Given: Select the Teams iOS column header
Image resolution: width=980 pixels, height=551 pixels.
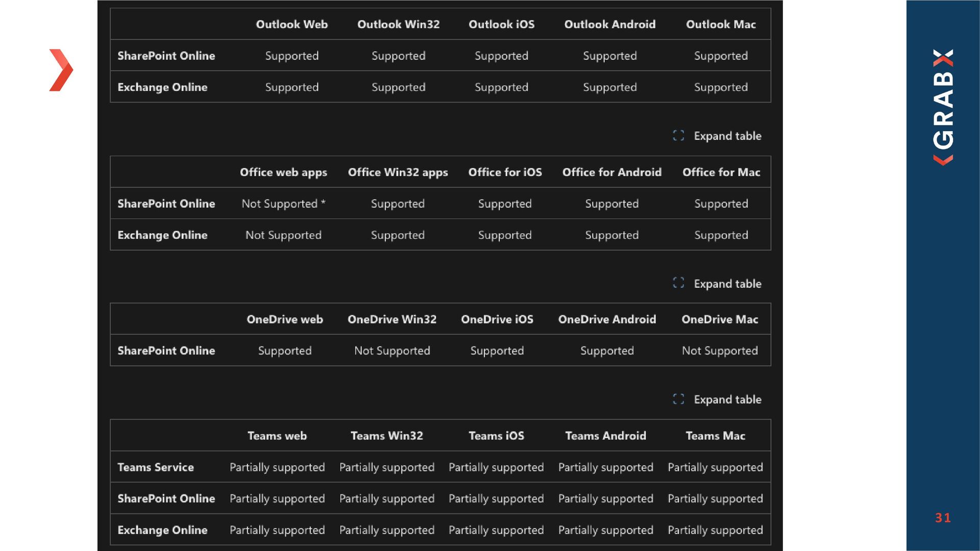Looking at the screenshot, I should pos(497,436).
